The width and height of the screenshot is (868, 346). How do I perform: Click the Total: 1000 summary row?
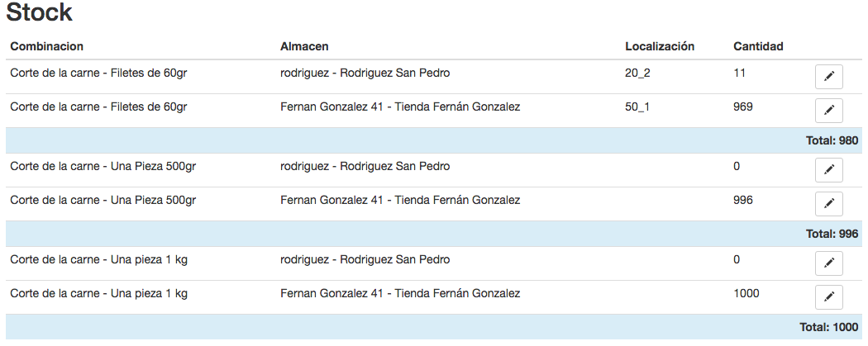pos(828,328)
